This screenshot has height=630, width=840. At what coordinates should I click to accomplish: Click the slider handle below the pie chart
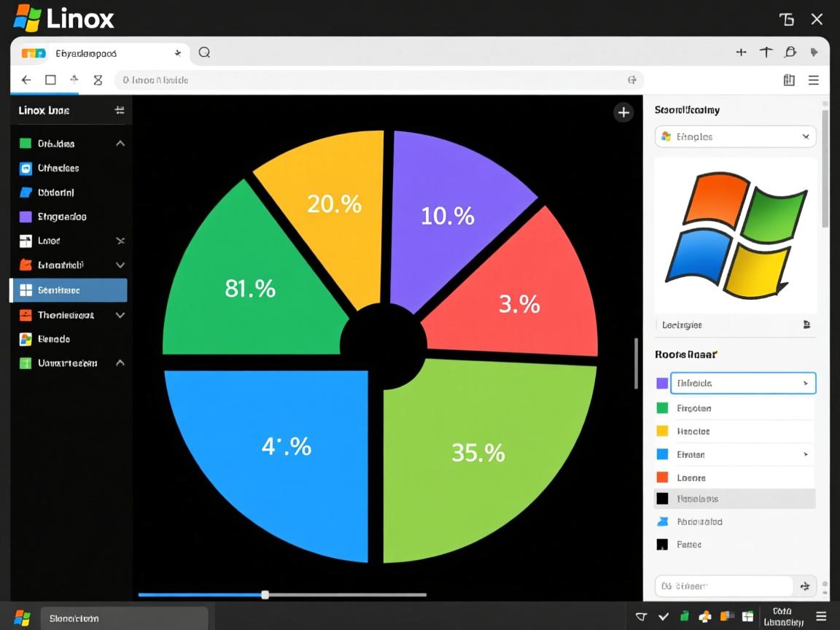(265, 595)
